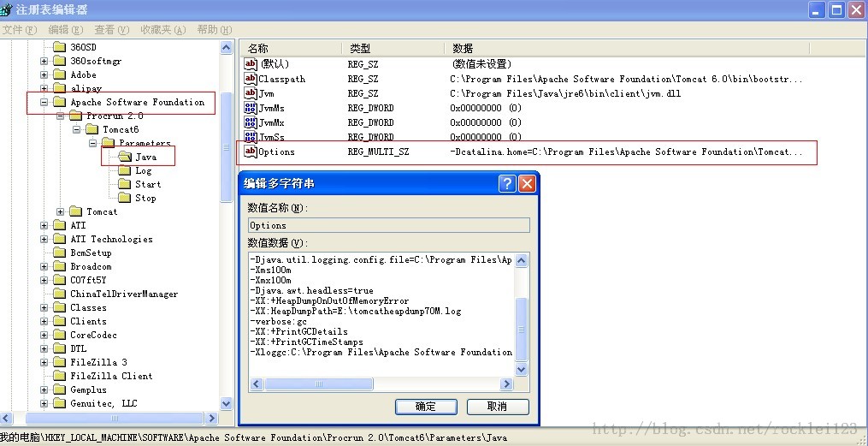Click the help question mark in dialog title
868x446 pixels.
[507, 183]
